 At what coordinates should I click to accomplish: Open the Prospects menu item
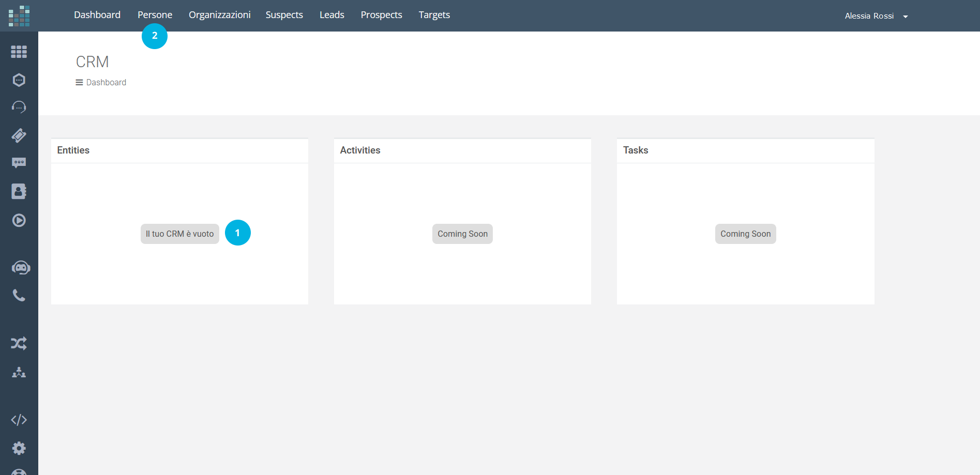coord(382,15)
